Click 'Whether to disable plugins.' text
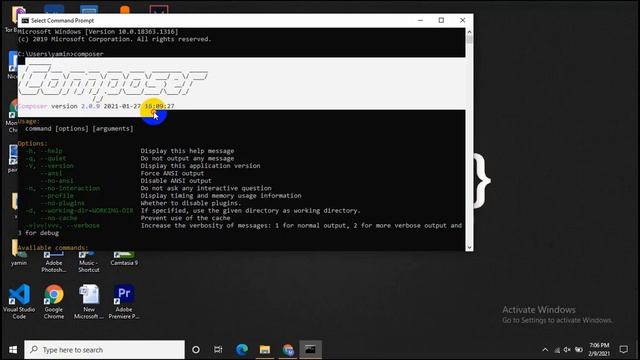 pyautogui.click(x=191, y=203)
